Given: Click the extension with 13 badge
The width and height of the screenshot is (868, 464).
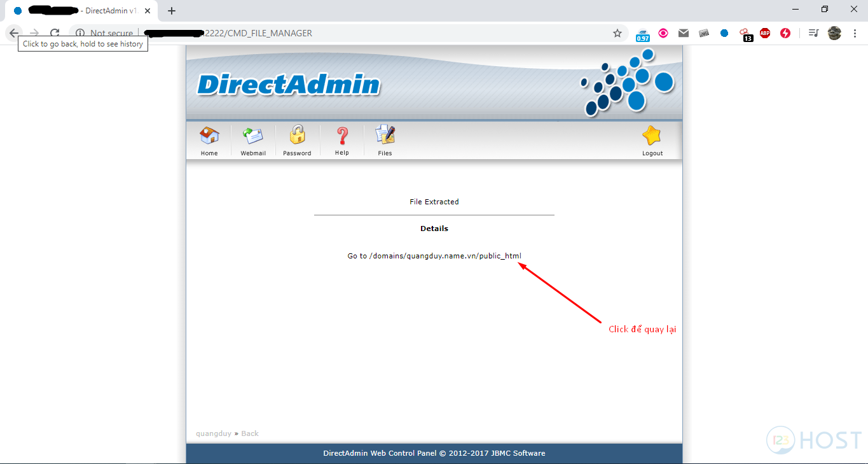Looking at the screenshot, I should (x=745, y=34).
